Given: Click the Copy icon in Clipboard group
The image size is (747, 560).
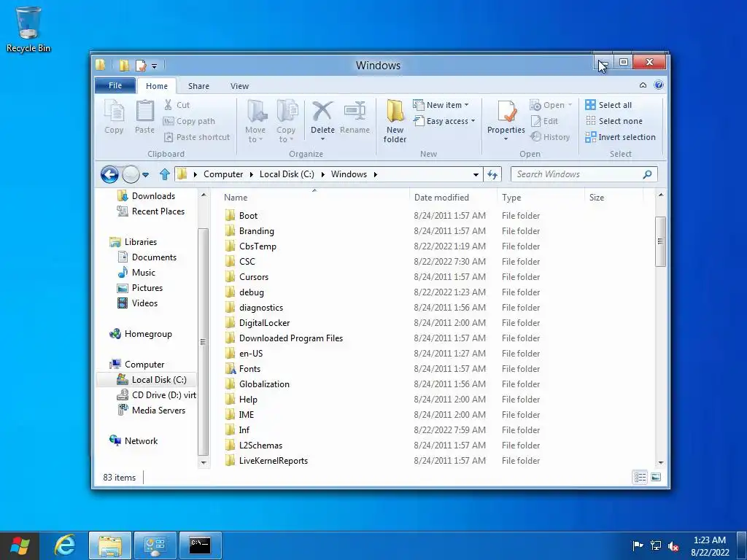Looking at the screenshot, I should click(114, 117).
